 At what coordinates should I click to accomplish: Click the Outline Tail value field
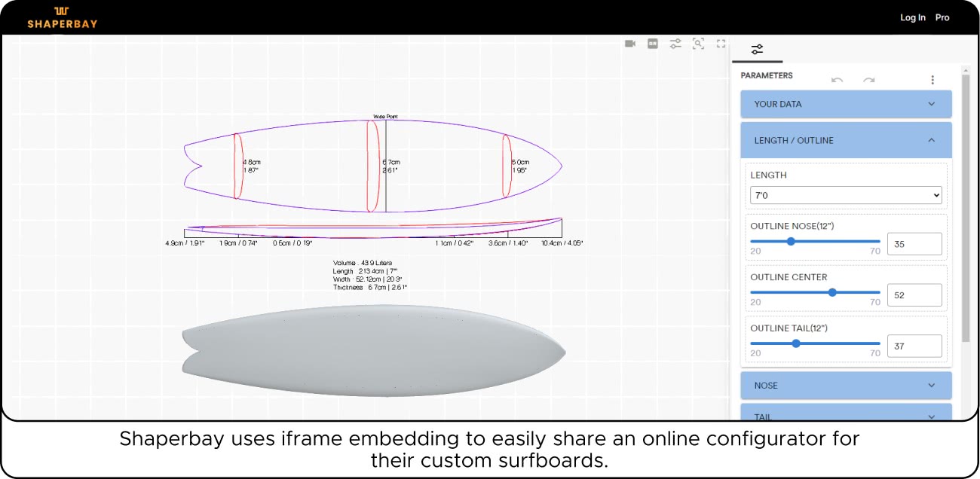[914, 346]
